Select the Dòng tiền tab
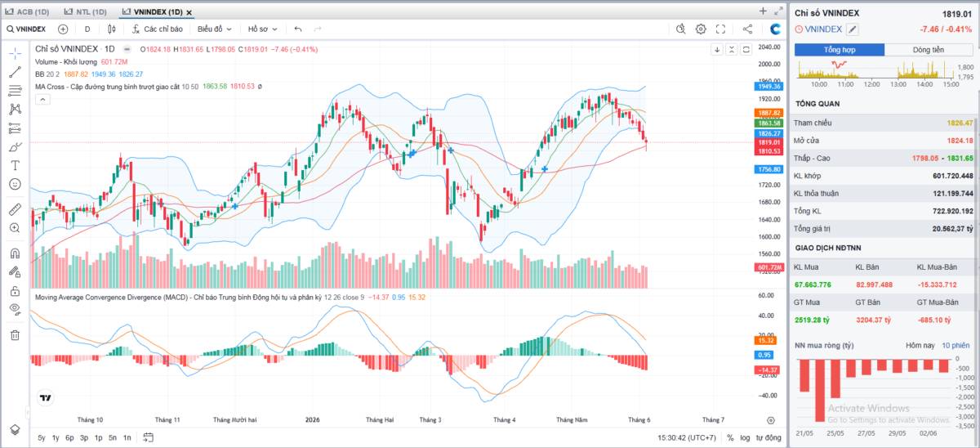Viewport: 980px width, 448px height. coord(929,50)
